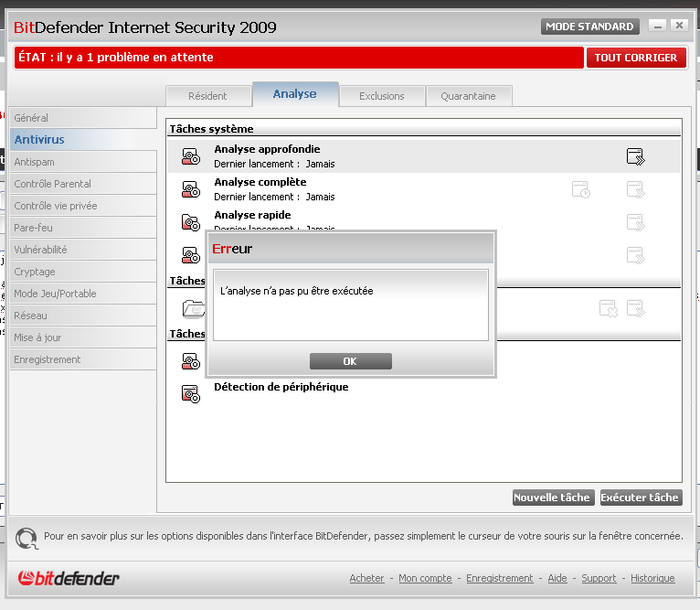Image resolution: width=700 pixels, height=610 pixels.
Task: Click the Détection de périphérique scan icon
Action: [x=191, y=393]
